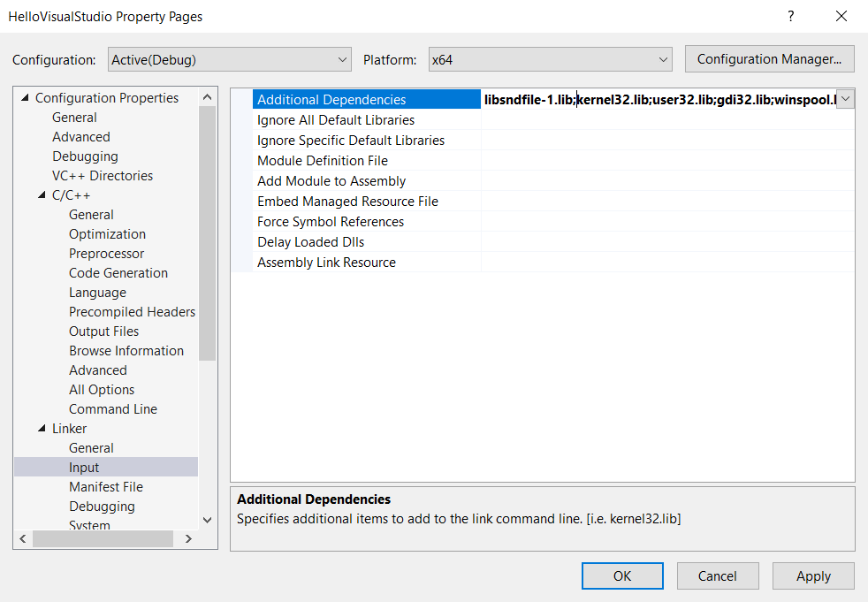This screenshot has height=602, width=868.
Task: Open the Language page
Action: click(x=97, y=293)
